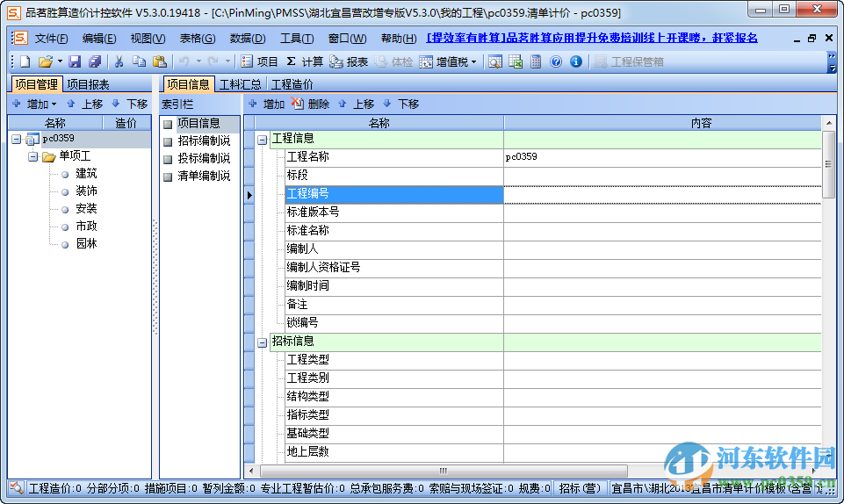Switch to the 工料汇总 tab
Viewport: 844px width, 504px height.
point(241,84)
